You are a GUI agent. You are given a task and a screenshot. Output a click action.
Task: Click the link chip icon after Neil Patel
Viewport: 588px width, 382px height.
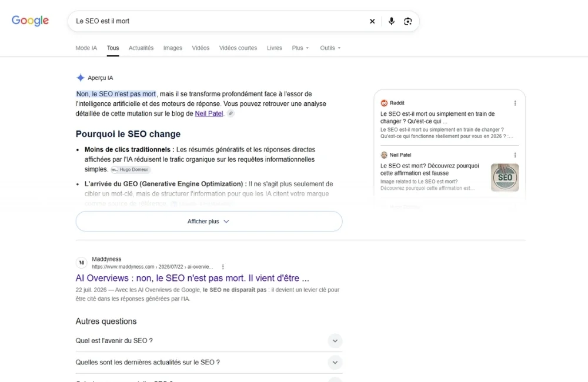coord(231,113)
